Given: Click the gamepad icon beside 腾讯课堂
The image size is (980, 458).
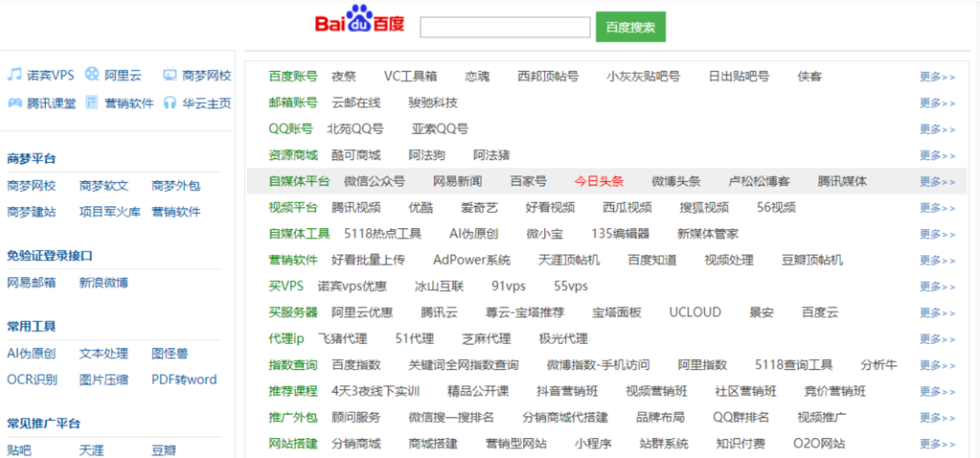Looking at the screenshot, I should click(15, 103).
